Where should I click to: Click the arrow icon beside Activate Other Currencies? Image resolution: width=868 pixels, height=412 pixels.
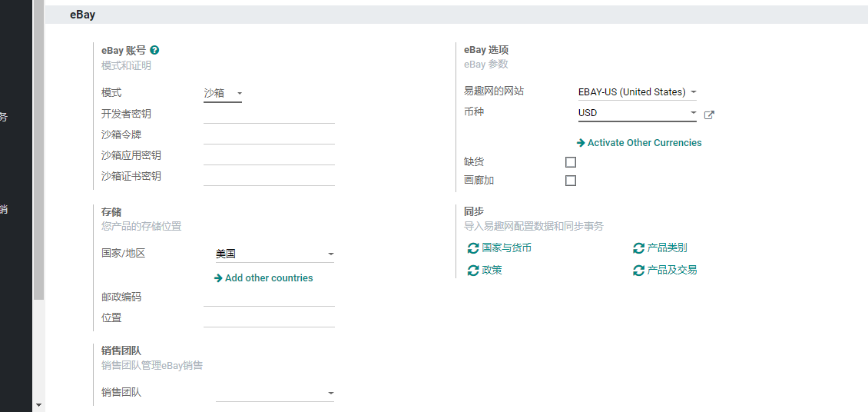click(581, 143)
